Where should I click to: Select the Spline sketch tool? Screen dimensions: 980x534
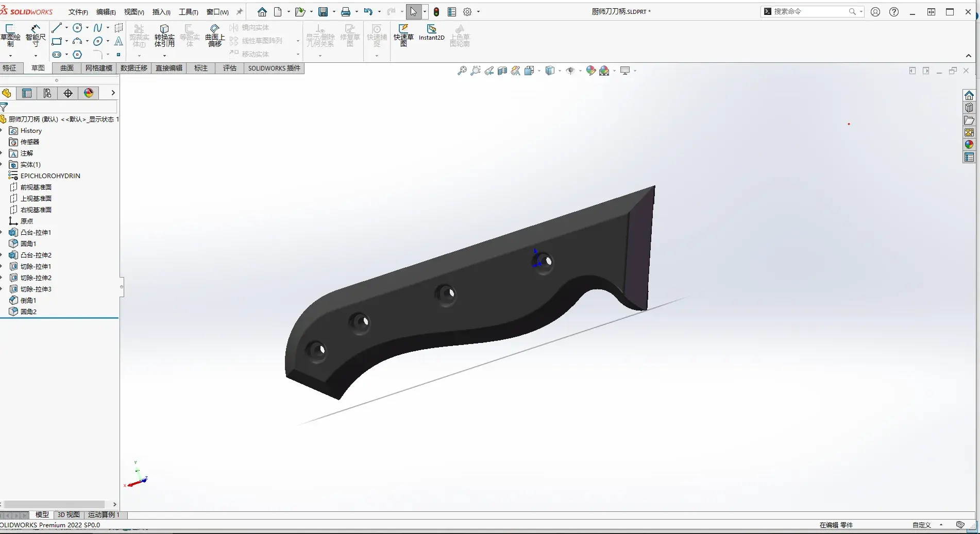[98, 28]
